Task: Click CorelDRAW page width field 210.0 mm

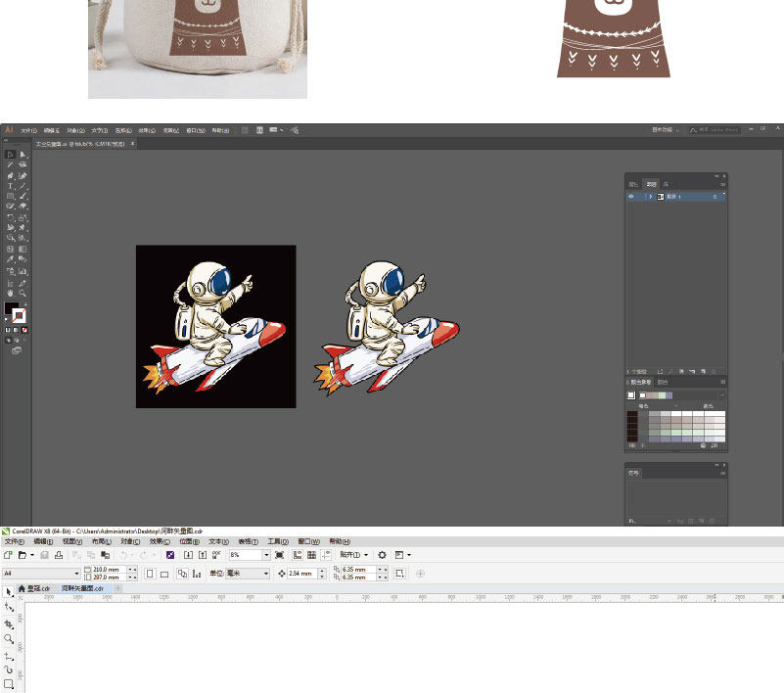Action: tap(110, 570)
